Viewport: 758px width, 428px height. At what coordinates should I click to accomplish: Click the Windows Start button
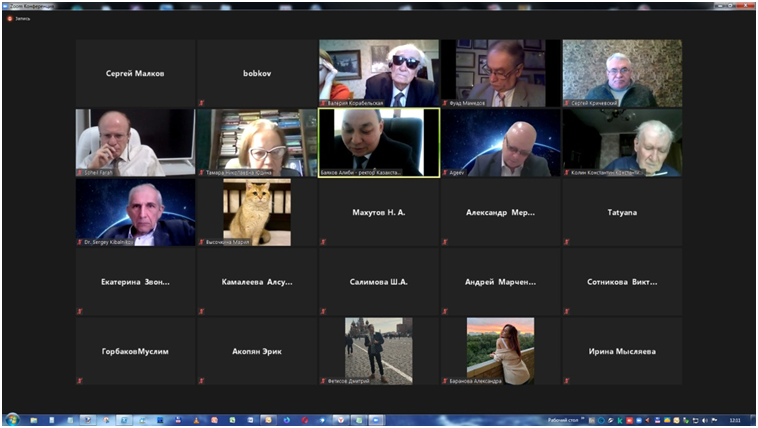[12, 420]
